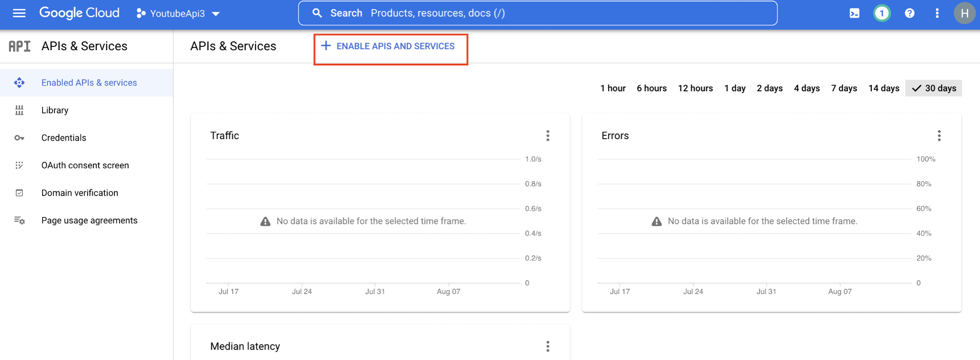This screenshot has height=360, width=980.
Task: Activate Cloud Shell terminal icon
Action: 854,13
